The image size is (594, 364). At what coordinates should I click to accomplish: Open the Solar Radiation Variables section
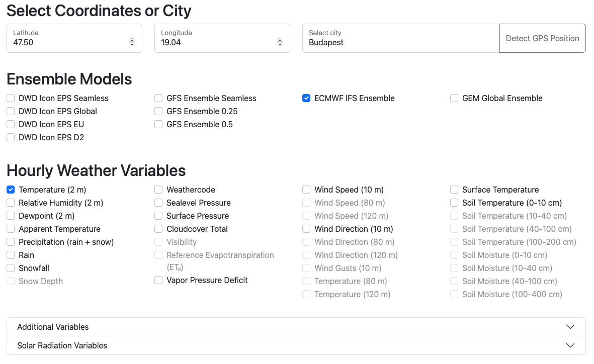coord(296,345)
